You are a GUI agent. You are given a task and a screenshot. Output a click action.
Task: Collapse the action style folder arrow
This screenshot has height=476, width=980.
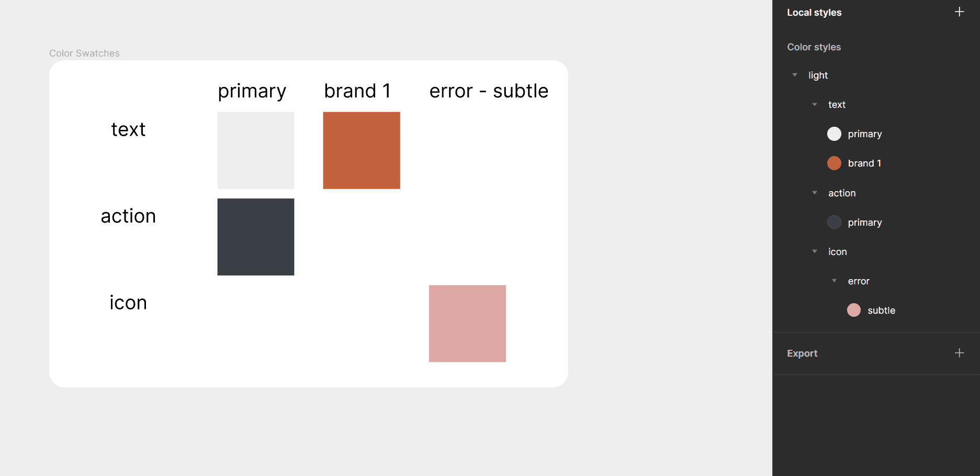pos(815,193)
